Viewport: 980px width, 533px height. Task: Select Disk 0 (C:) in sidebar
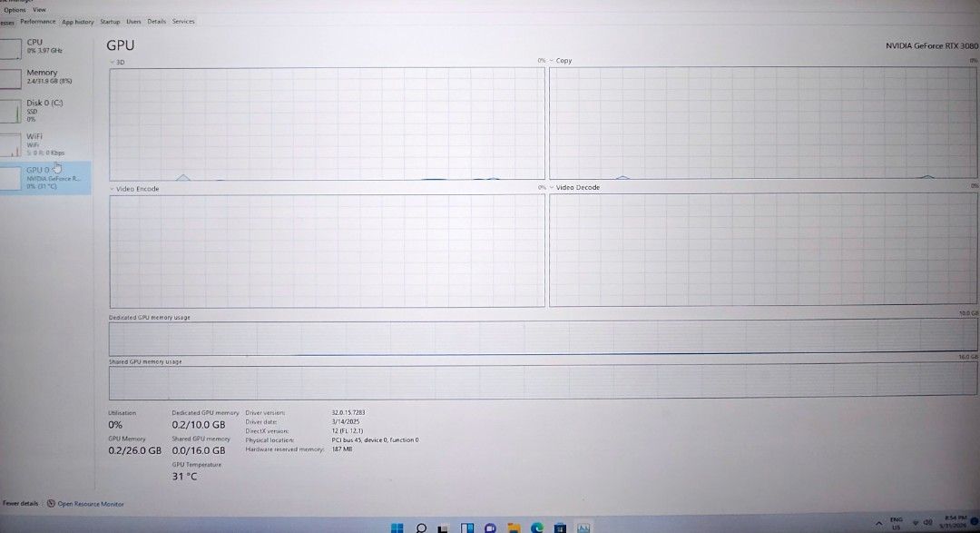coord(45,111)
